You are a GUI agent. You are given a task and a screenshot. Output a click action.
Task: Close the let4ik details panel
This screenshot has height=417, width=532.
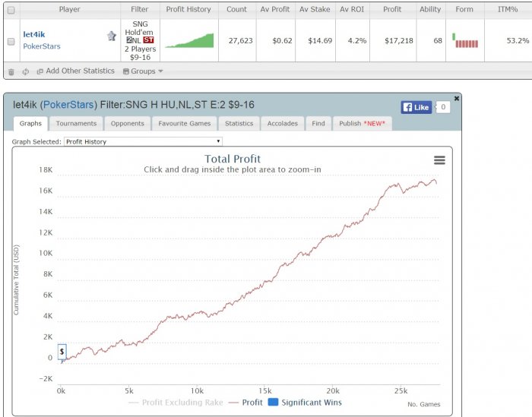[x=457, y=98]
